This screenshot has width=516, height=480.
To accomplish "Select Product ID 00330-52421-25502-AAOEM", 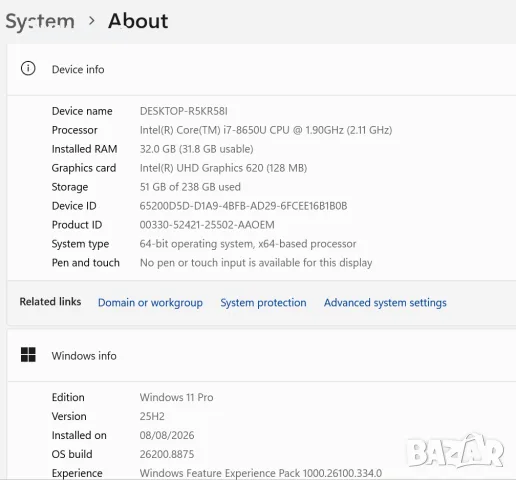I will coord(207,225).
